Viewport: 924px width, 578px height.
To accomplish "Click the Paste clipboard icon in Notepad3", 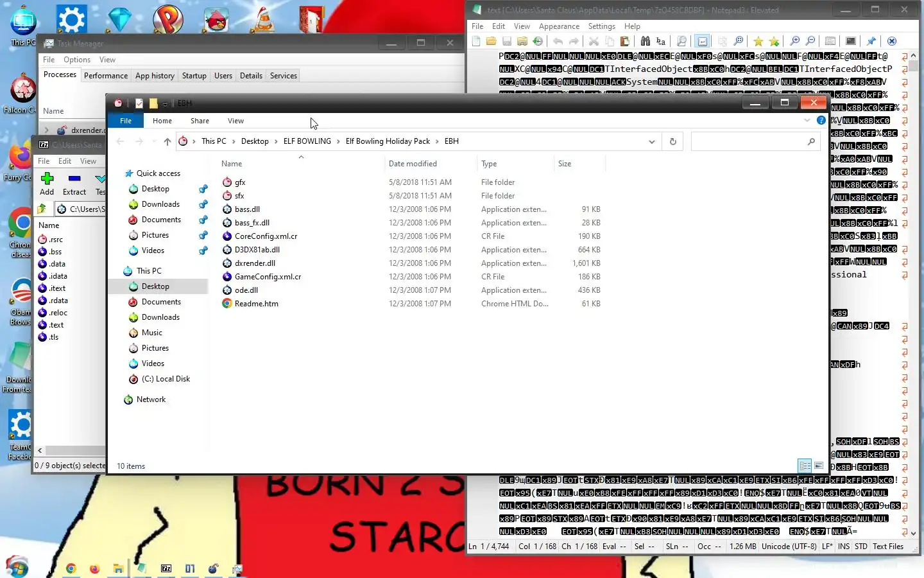I will pos(624,41).
